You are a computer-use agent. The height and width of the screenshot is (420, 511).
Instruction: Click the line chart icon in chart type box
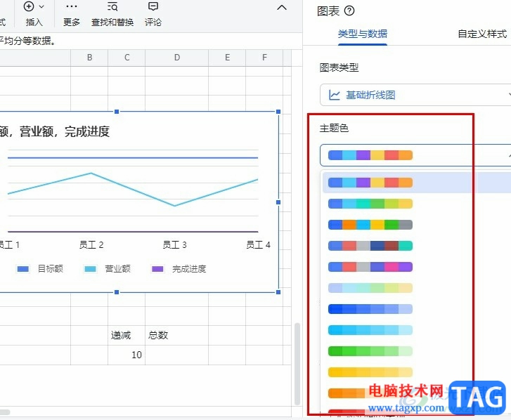(x=335, y=95)
